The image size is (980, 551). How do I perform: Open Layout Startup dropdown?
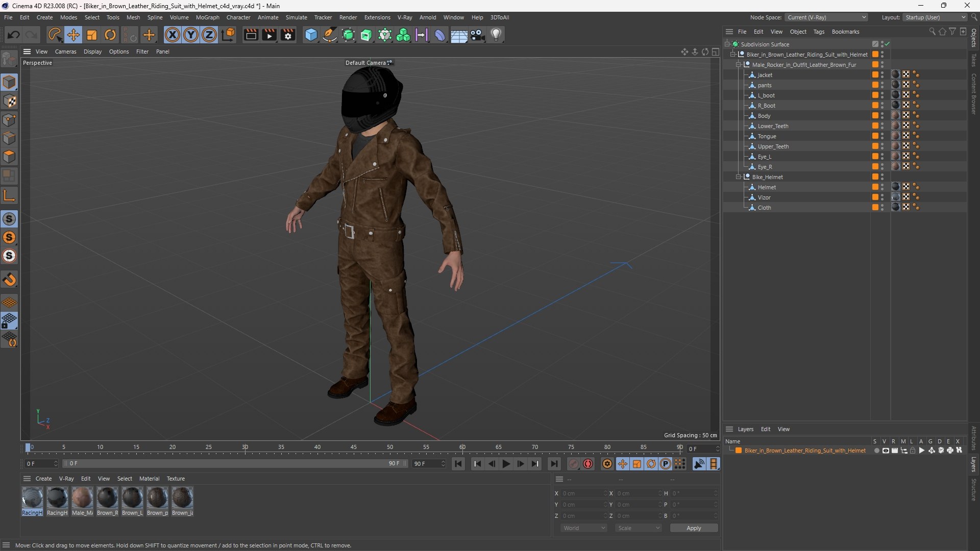[x=935, y=17]
